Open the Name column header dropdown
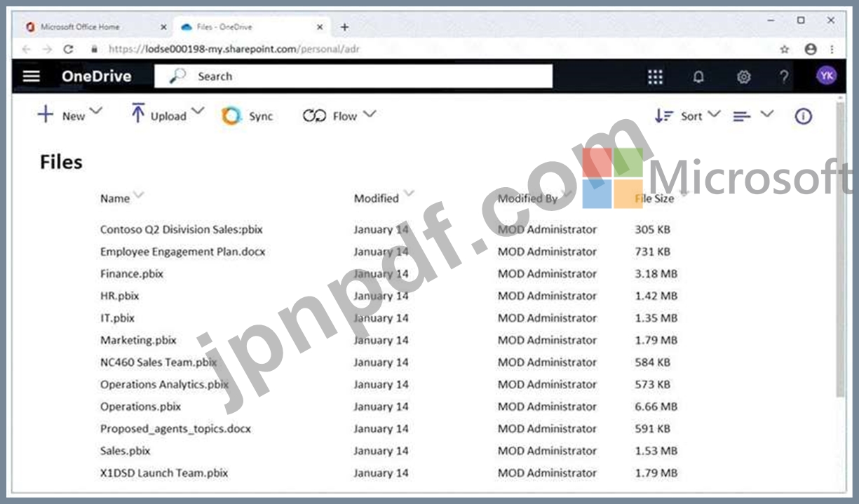This screenshot has width=859, height=504. click(138, 194)
